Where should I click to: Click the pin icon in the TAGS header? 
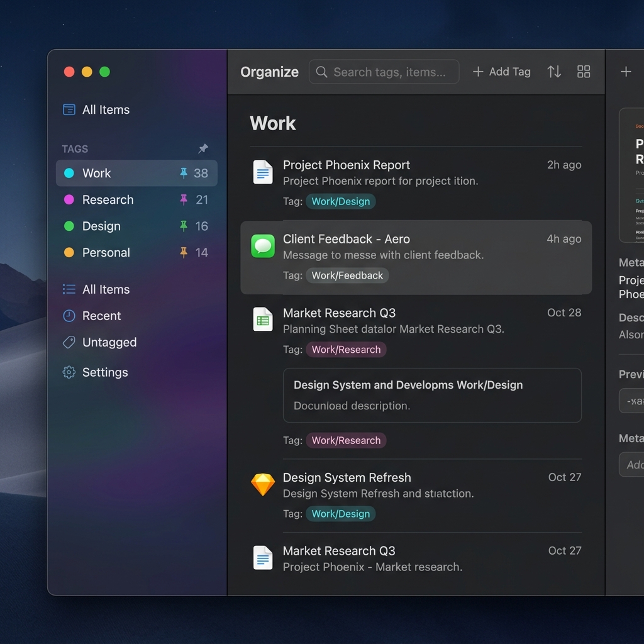click(x=203, y=148)
